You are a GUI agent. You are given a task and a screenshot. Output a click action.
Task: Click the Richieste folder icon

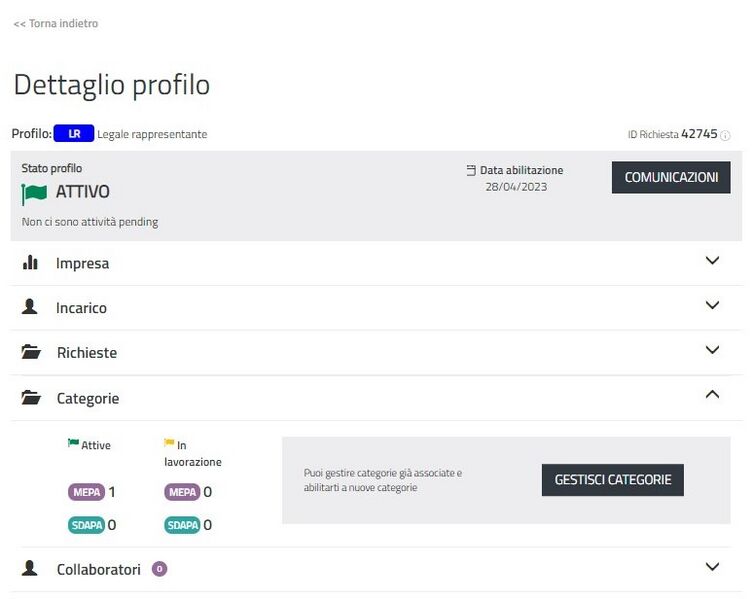tap(31, 353)
